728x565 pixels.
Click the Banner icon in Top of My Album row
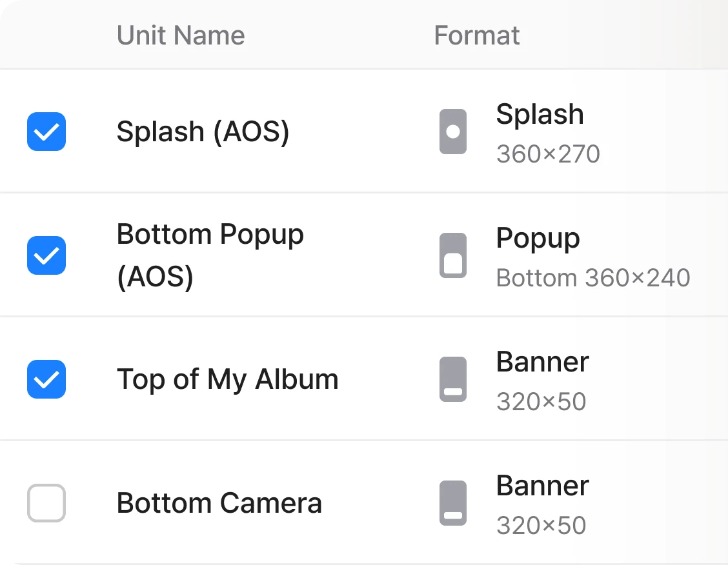tap(452, 379)
